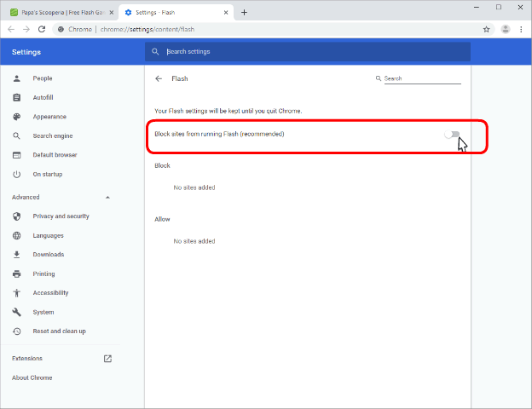Click the Search engine magnifier icon
Viewport: 532px width, 409px height.
pyautogui.click(x=16, y=136)
